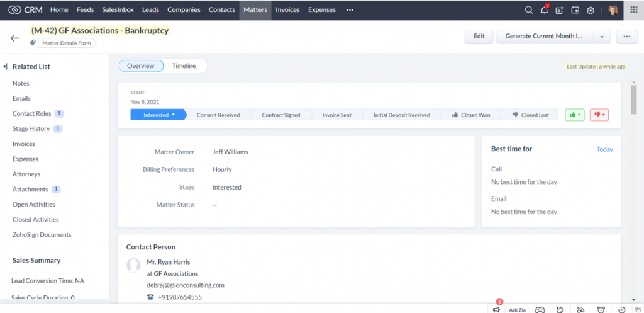This screenshot has width=644, height=313.
Task: Click the announcements megaphone icon
Action: pyautogui.click(x=497, y=310)
